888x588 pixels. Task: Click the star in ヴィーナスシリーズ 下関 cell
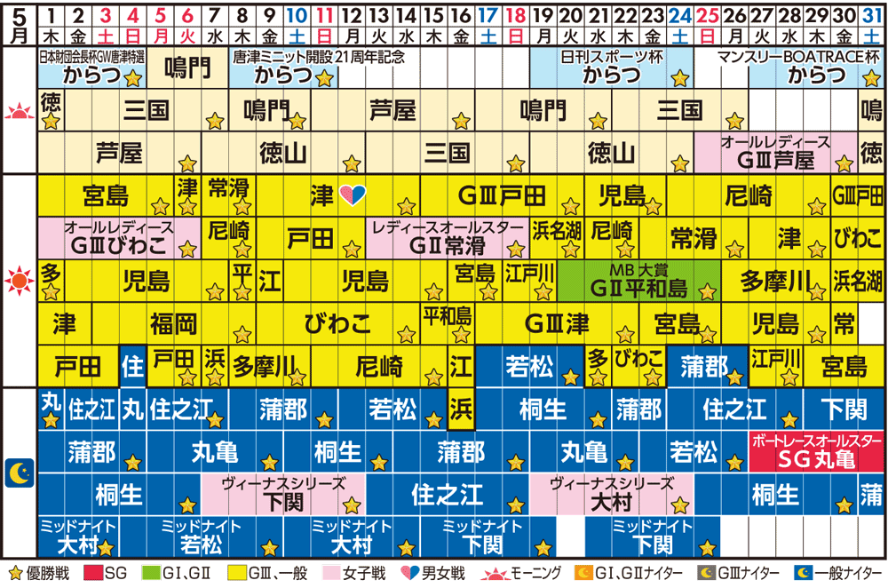(x=352, y=505)
